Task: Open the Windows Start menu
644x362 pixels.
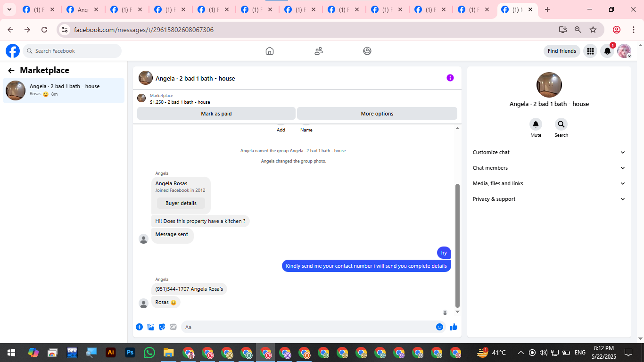Action: (x=11, y=352)
